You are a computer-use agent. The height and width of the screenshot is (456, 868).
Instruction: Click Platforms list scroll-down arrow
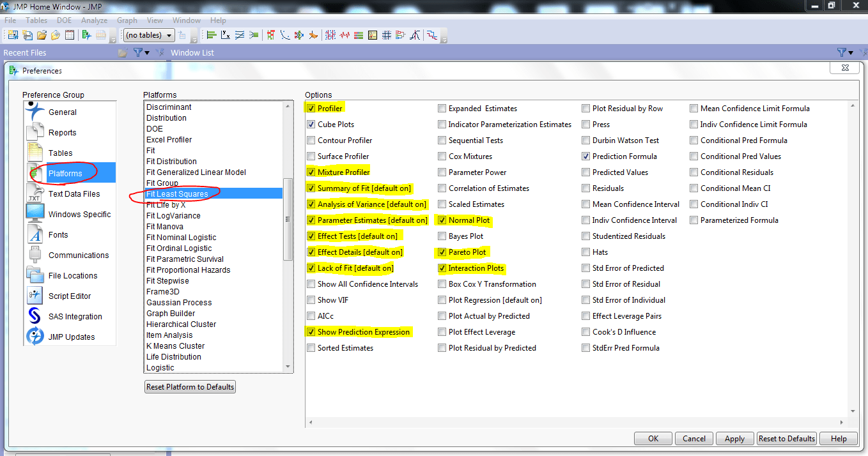(x=288, y=367)
